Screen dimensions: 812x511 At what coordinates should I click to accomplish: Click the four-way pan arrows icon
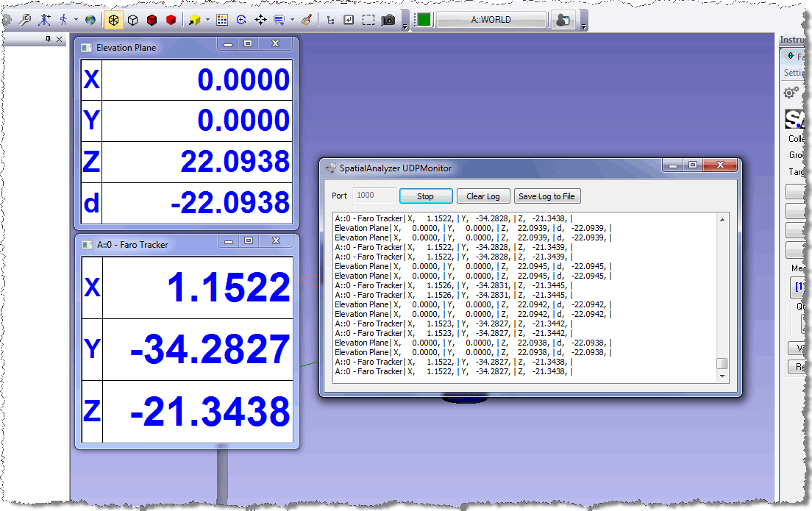[x=260, y=20]
